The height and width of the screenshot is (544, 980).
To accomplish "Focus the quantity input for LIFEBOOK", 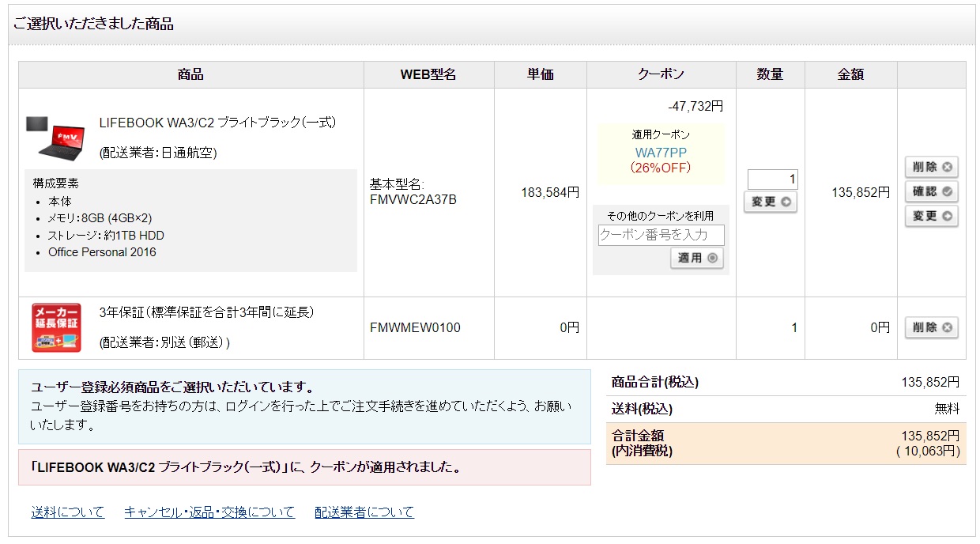I will pyautogui.click(x=773, y=179).
